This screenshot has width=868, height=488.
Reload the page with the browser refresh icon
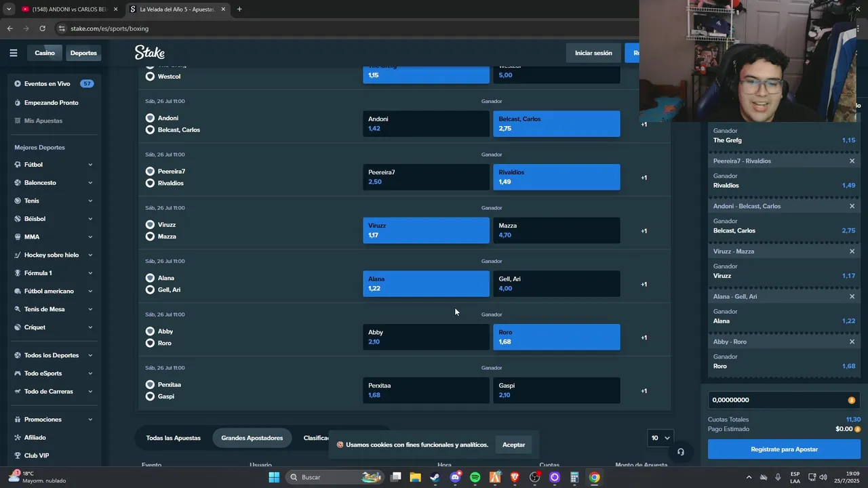[x=42, y=28]
